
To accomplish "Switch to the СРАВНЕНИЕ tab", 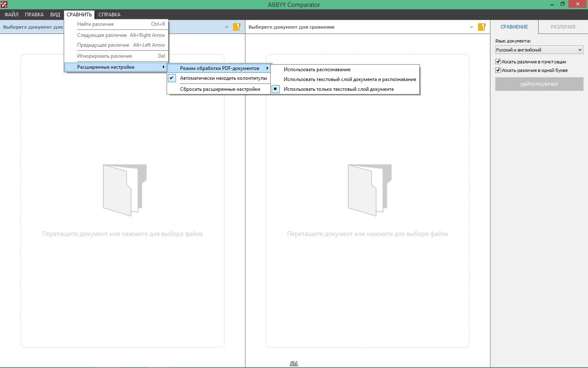I will coord(514,27).
